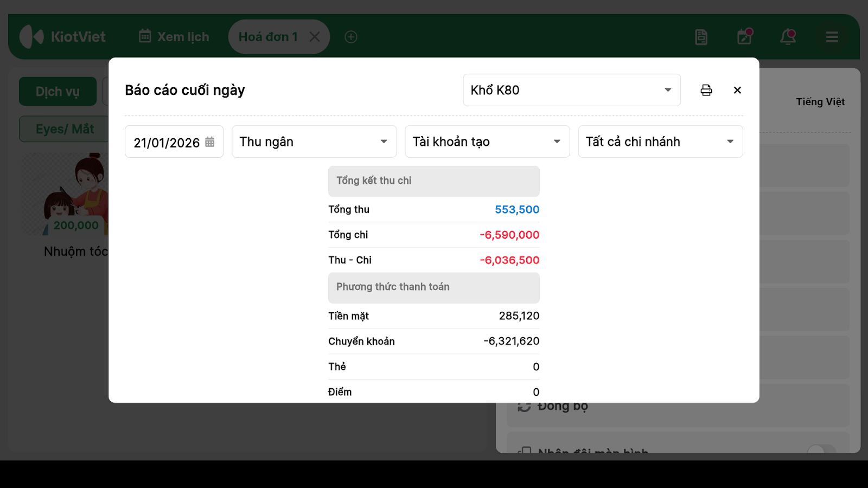
Task: Open the calendar picker icon in date field
Action: click(x=210, y=142)
